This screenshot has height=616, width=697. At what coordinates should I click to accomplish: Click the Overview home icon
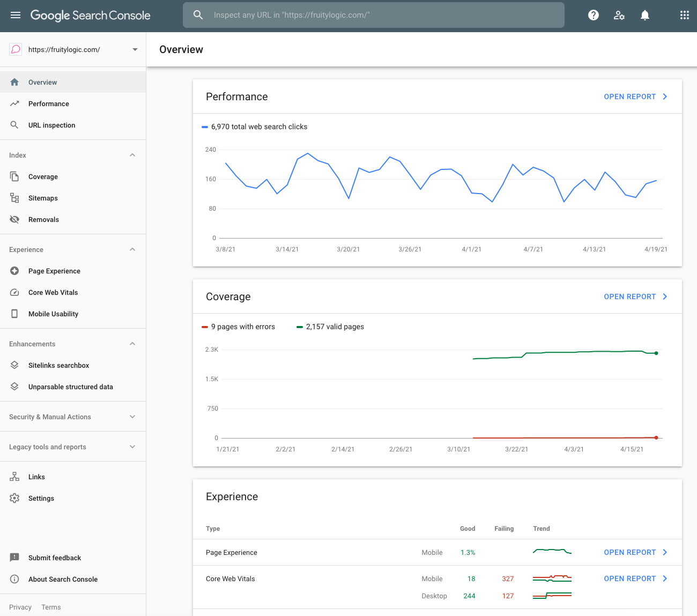(14, 82)
